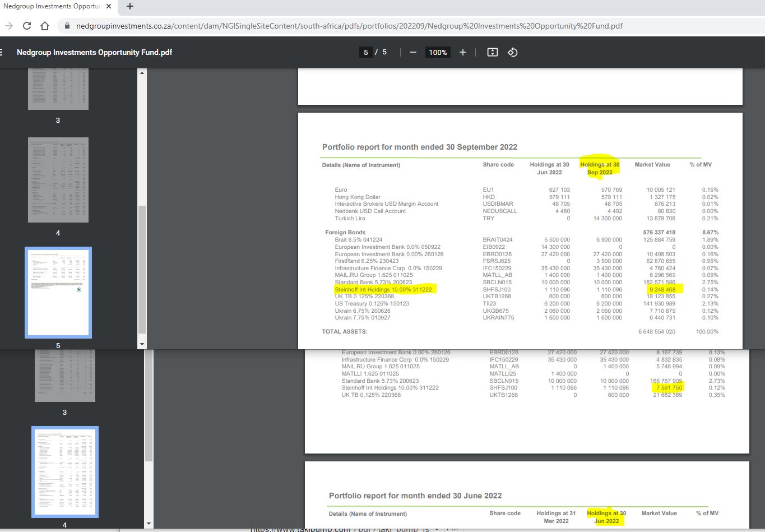This screenshot has height=532, width=765.
Task: Click the total assets value 6 648 554 020
Action: tap(657, 331)
